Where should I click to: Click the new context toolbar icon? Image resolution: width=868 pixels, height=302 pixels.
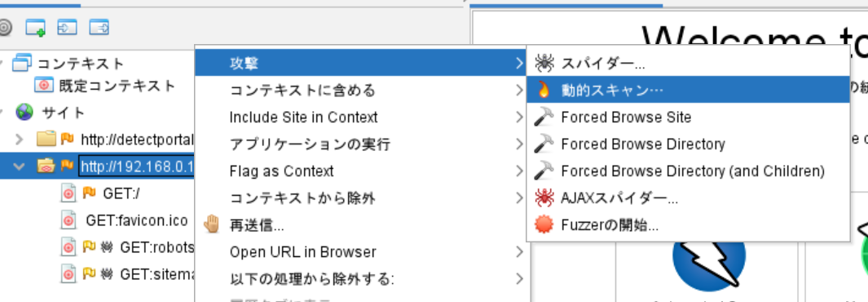point(35,27)
